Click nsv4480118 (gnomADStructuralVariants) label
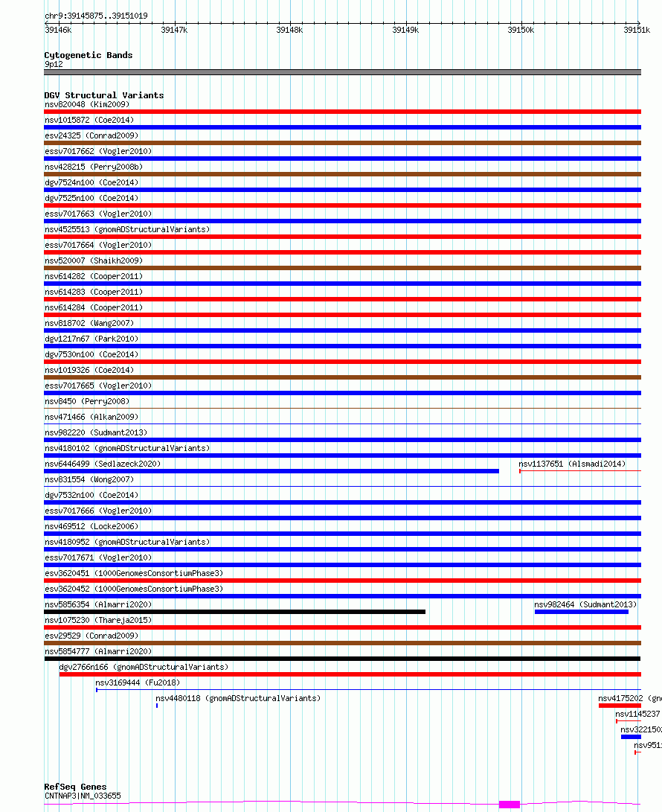662x812 pixels. point(238,699)
